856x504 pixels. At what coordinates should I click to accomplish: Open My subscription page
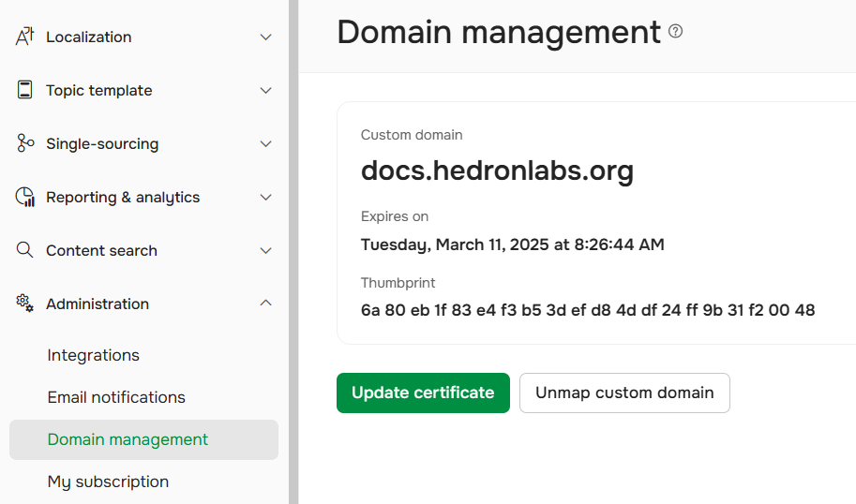pyautogui.click(x=108, y=482)
